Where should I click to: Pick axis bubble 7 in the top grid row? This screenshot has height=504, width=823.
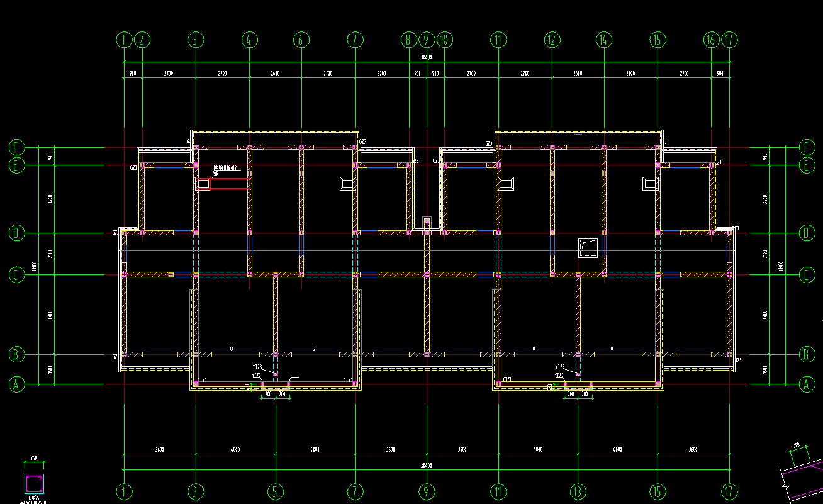355,40
